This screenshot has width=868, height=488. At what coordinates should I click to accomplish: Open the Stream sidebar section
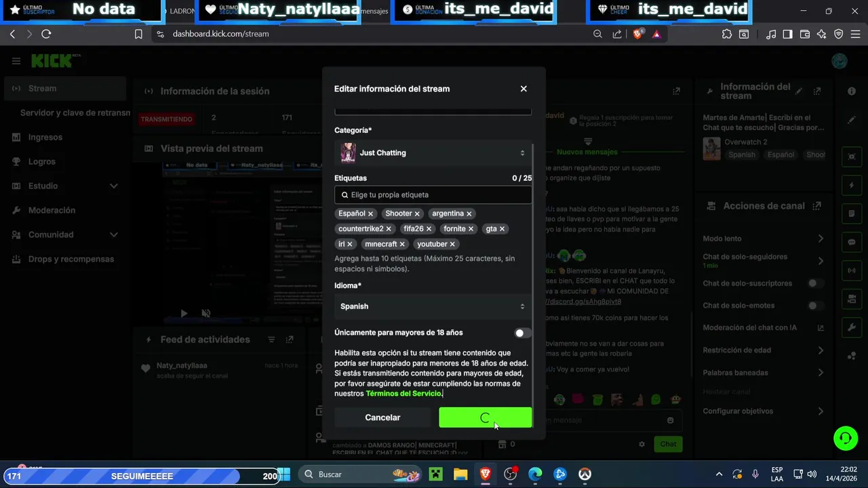click(65, 89)
